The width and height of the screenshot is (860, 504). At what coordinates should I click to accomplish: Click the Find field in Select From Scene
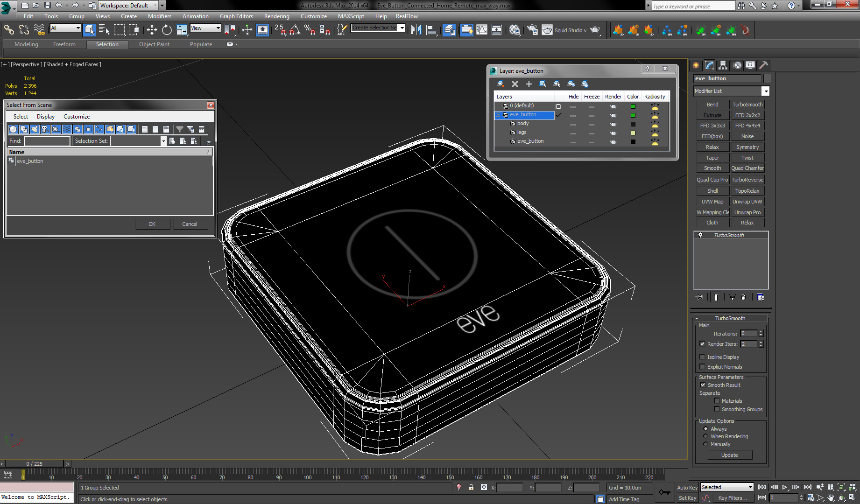click(47, 141)
